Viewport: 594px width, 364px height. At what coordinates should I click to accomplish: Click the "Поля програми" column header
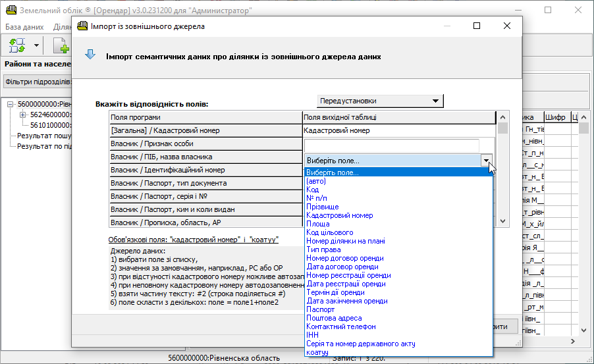(205, 117)
